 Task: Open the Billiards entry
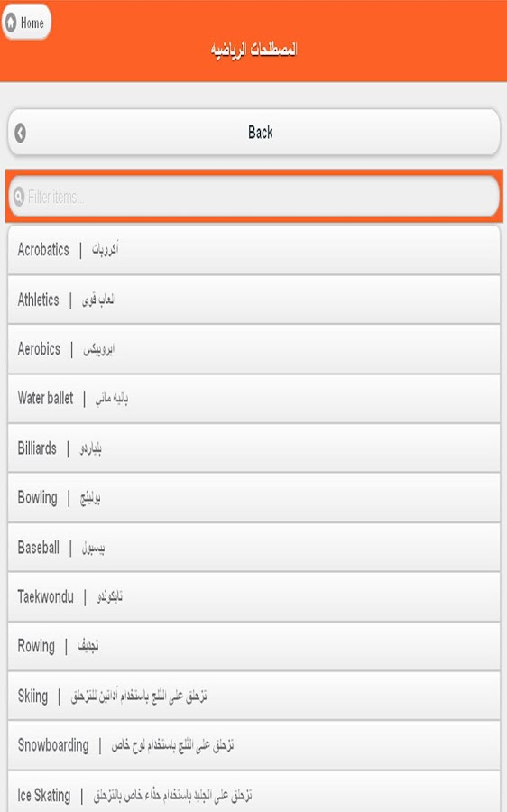(x=253, y=448)
